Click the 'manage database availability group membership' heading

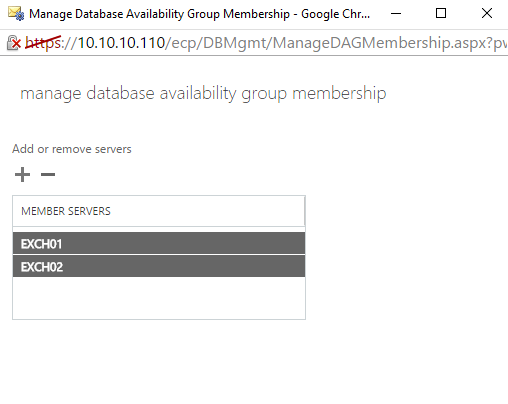pyautogui.click(x=203, y=93)
